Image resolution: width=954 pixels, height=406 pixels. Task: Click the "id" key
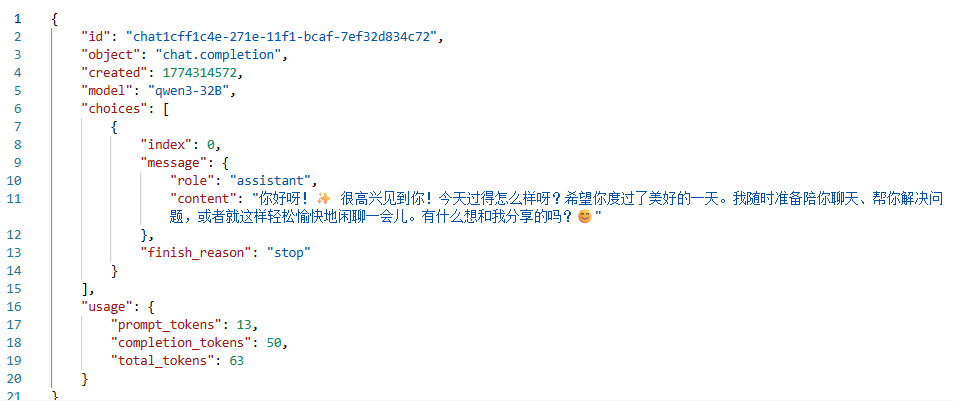(96, 37)
